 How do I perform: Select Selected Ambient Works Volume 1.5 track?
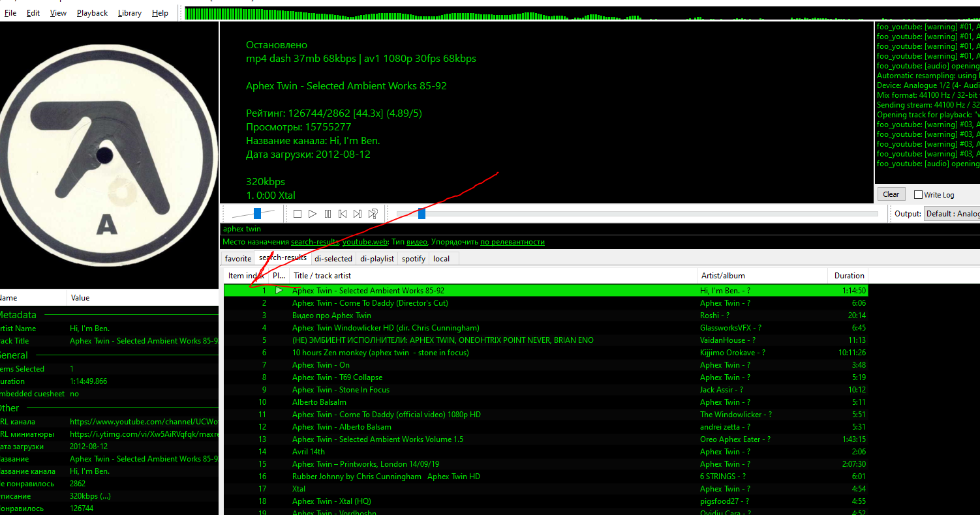pyautogui.click(x=545, y=439)
